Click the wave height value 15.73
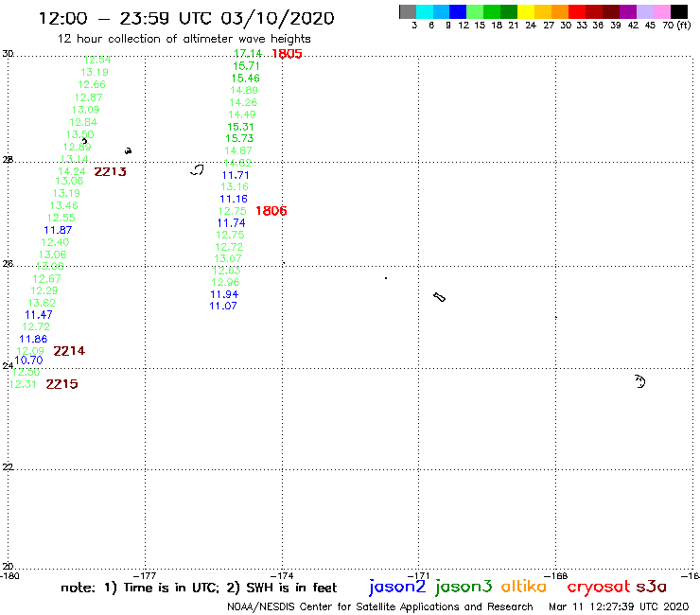The height and width of the screenshot is (615, 700). (x=239, y=138)
